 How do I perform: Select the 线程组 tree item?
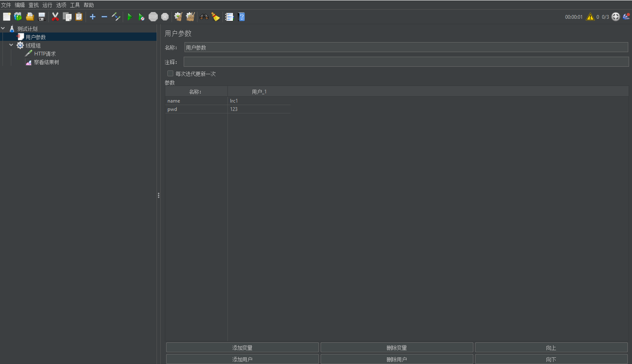pyautogui.click(x=33, y=45)
